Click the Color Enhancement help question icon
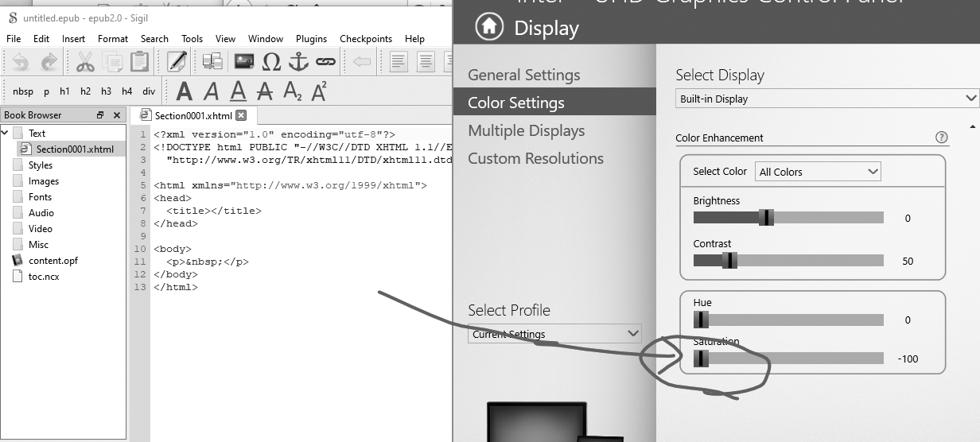Viewport: 980px width, 442px height. point(942,138)
